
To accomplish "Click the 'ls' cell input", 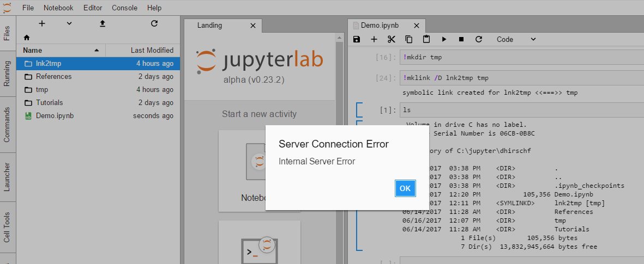I will tap(522, 110).
